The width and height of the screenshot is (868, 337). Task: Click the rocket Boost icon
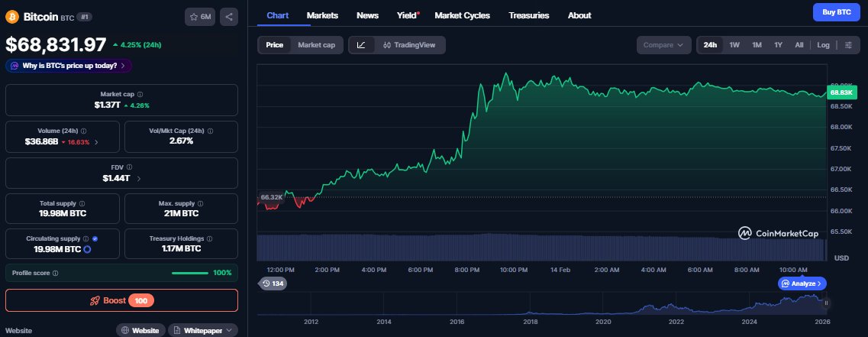click(x=95, y=300)
